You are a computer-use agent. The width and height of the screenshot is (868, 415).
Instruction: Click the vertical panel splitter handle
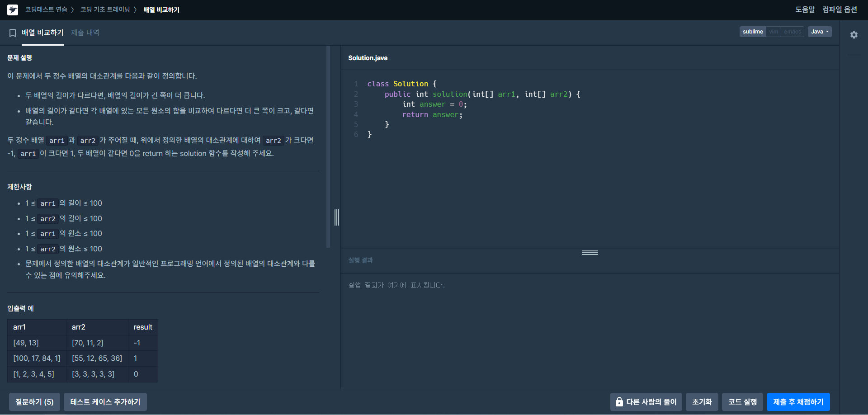(337, 217)
